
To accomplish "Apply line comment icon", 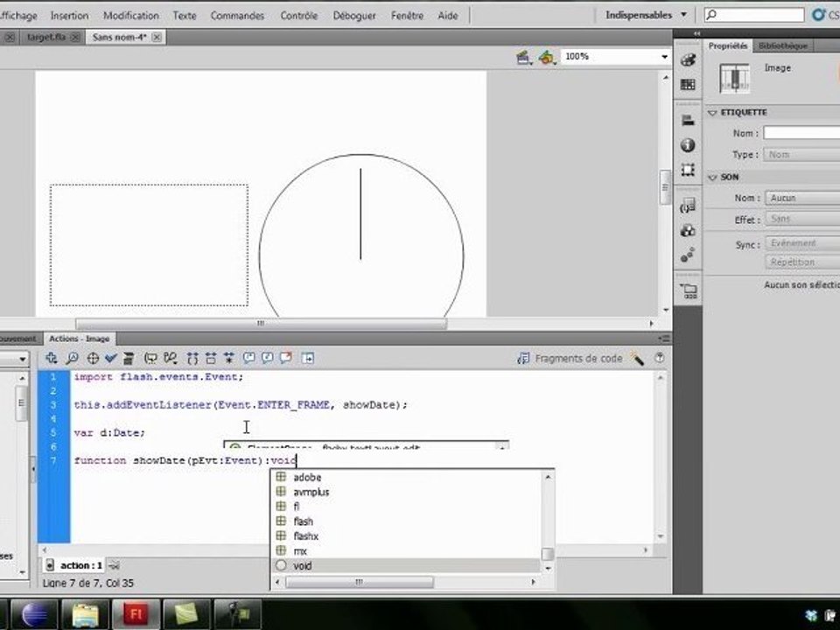I will [x=268, y=358].
